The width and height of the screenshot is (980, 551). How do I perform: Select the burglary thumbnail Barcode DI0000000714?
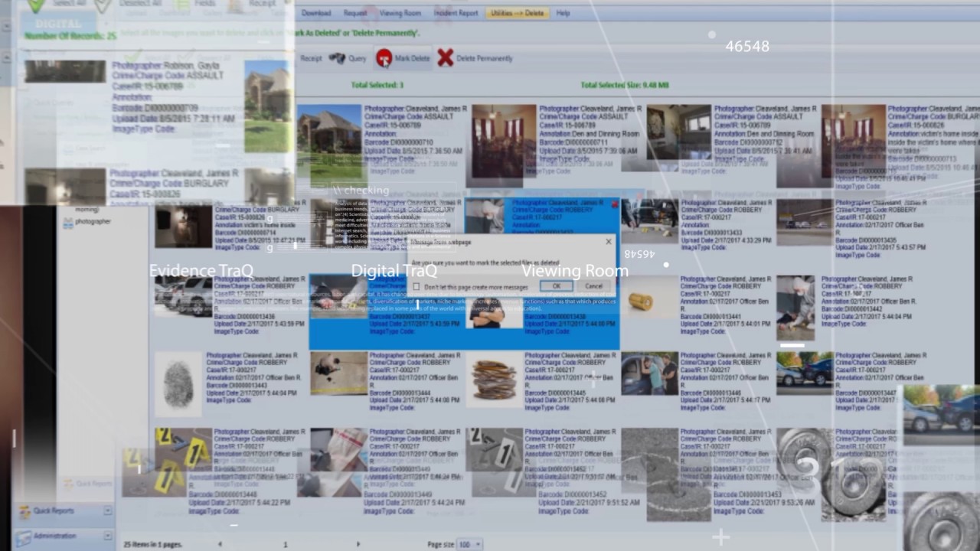[x=183, y=226]
